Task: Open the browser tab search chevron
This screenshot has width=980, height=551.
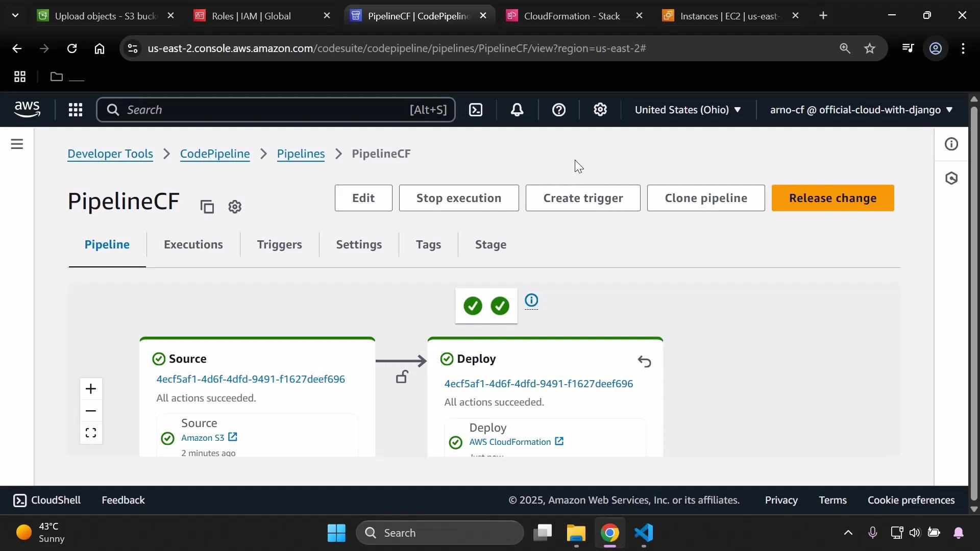Action: point(15,15)
